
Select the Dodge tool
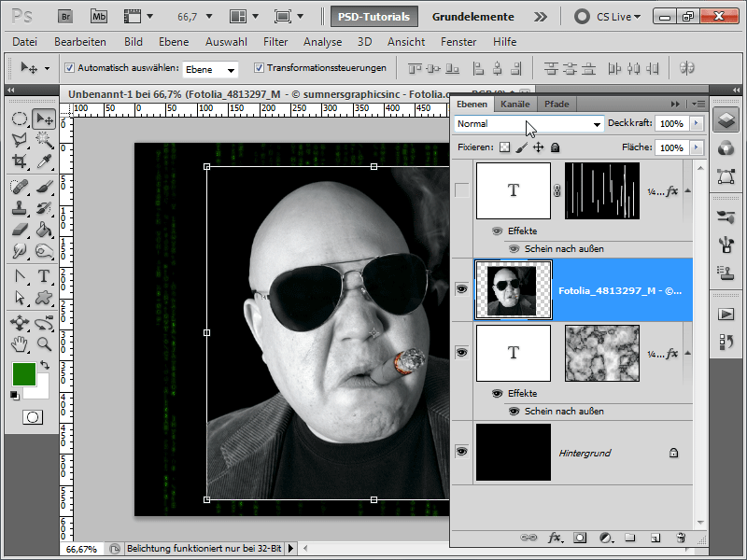[19, 250]
